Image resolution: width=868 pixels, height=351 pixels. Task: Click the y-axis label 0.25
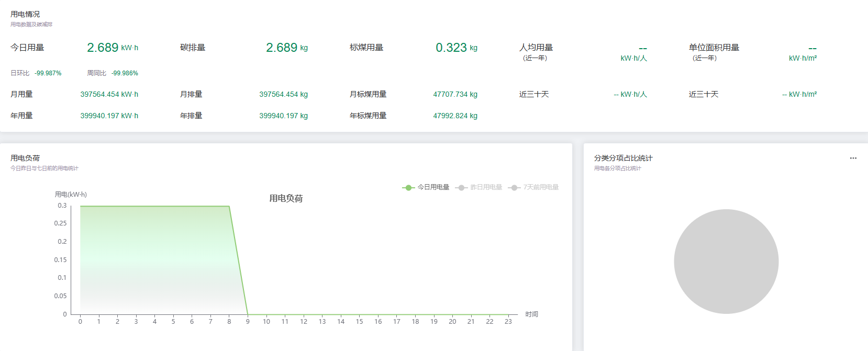[x=61, y=223]
